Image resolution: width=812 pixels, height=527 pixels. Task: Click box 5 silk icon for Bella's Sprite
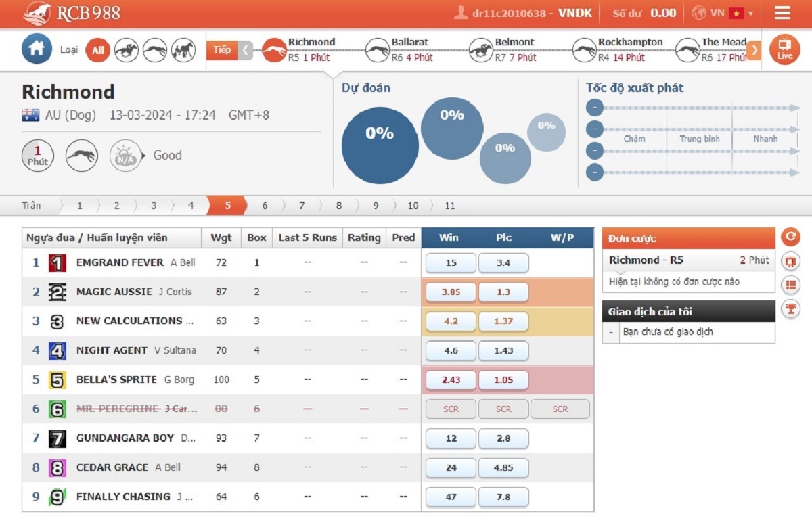[x=58, y=380]
